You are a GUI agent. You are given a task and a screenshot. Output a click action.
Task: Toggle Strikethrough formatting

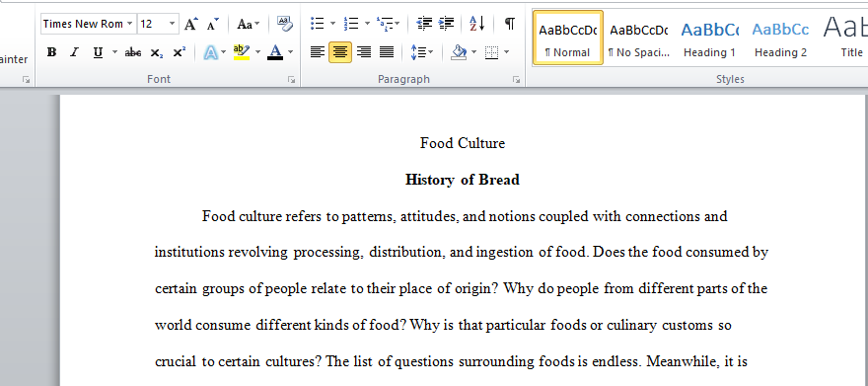(133, 52)
